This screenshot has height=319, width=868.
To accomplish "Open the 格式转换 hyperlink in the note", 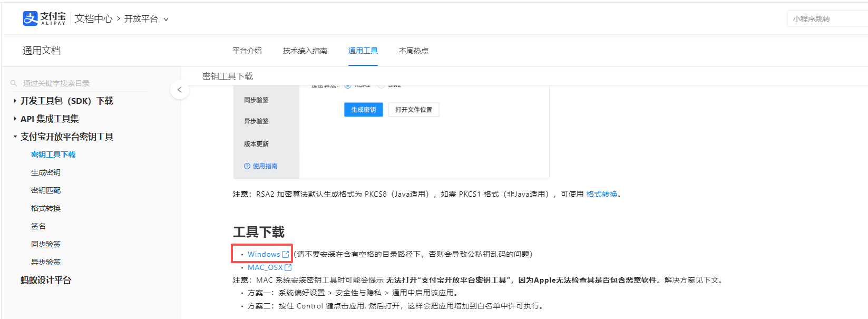I will pos(602,194).
